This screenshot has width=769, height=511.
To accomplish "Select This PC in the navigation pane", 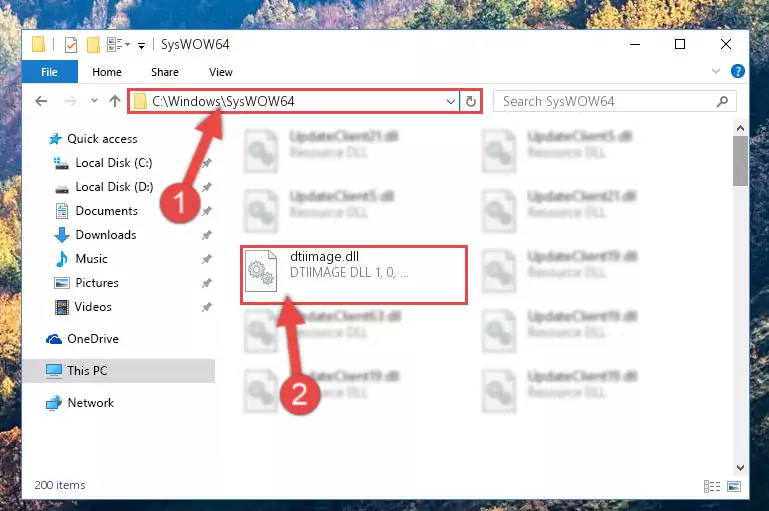I will tap(118, 371).
